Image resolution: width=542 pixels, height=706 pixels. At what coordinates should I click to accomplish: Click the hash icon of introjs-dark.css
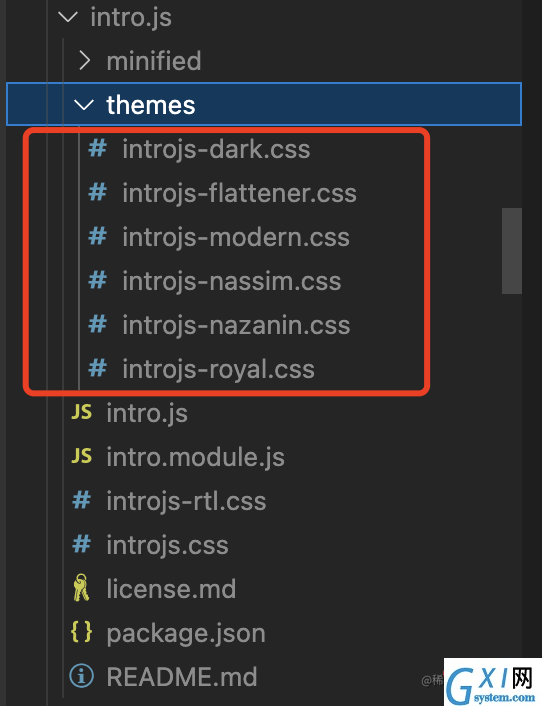[x=98, y=148]
